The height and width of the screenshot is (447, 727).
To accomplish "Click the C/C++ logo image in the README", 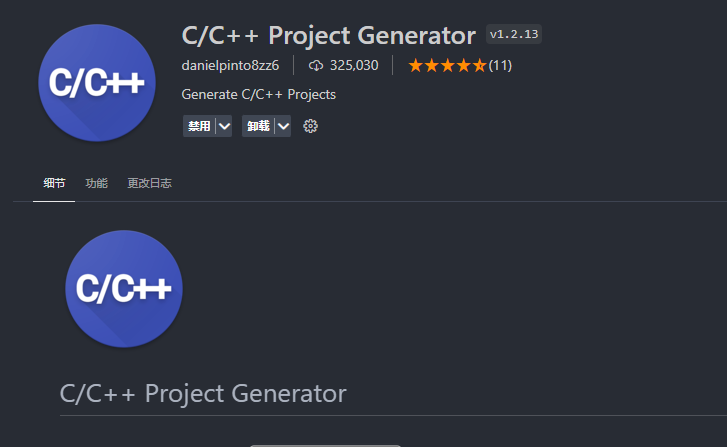I will [124, 289].
